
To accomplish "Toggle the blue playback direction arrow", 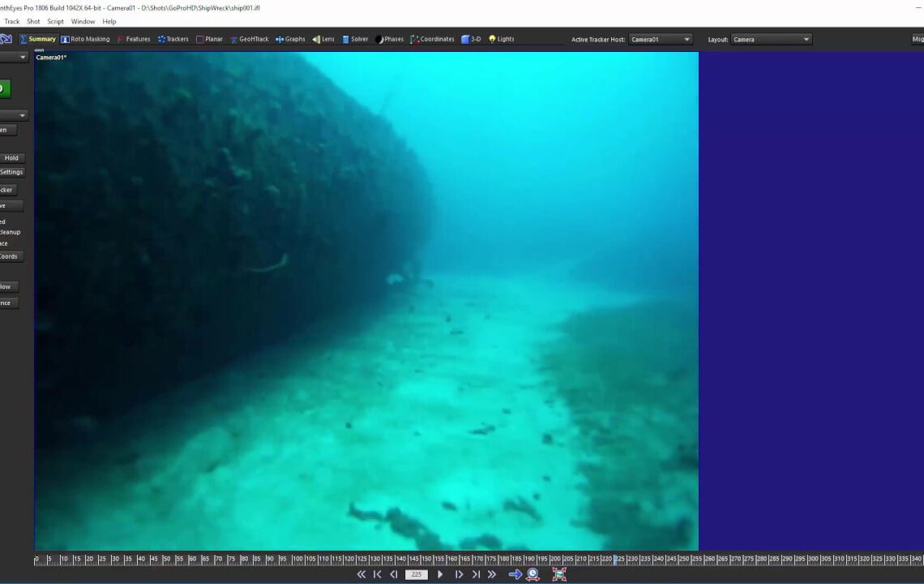I will click(515, 574).
